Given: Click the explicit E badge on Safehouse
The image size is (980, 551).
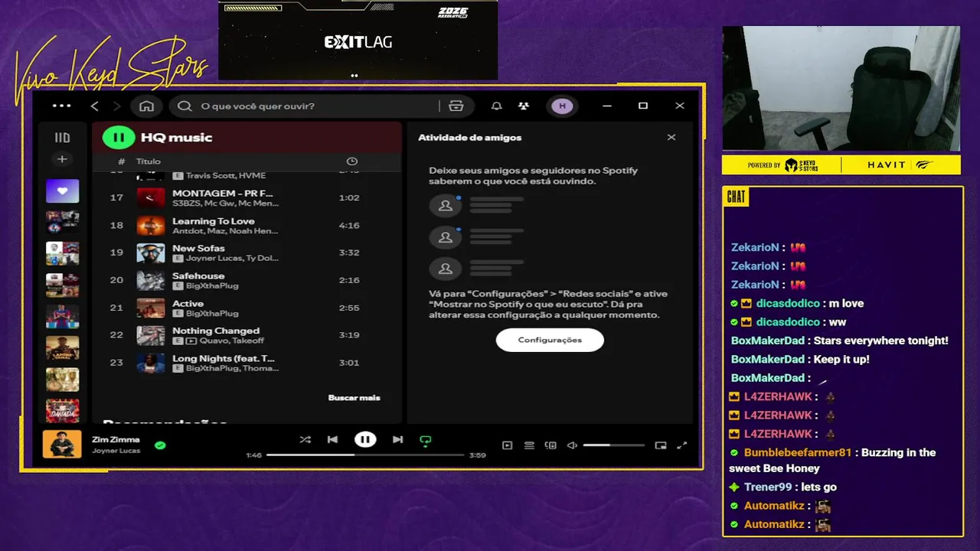Looking at the screenshot, I should (x=178, y=285).
